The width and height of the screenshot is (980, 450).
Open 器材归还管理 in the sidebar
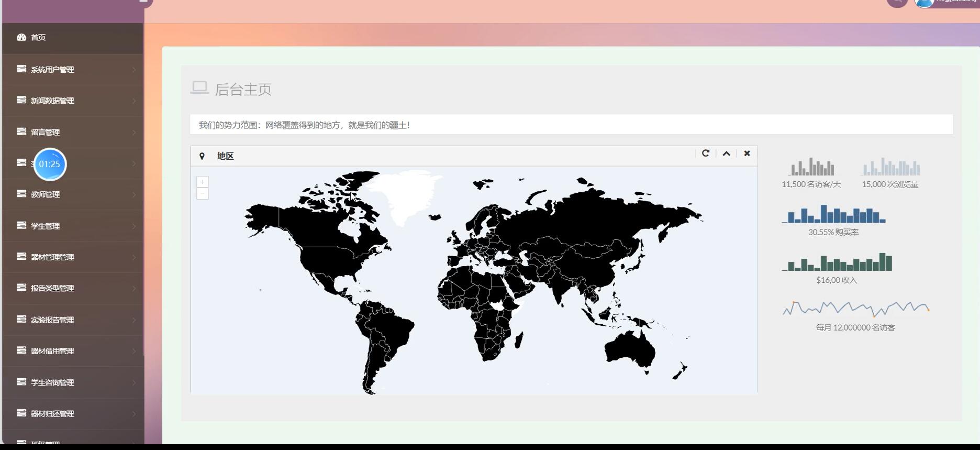[52, 413]
